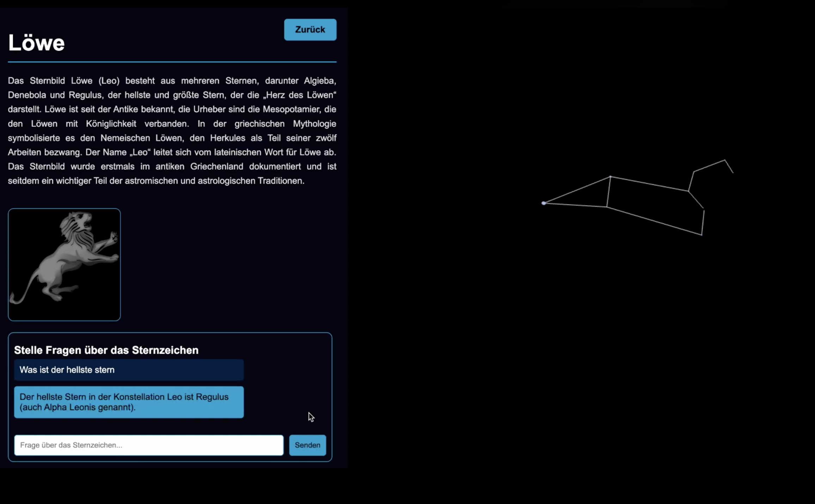Click the bottom-right corner vertex of the constellation
815x504 pixels.
tap(701, 235)
